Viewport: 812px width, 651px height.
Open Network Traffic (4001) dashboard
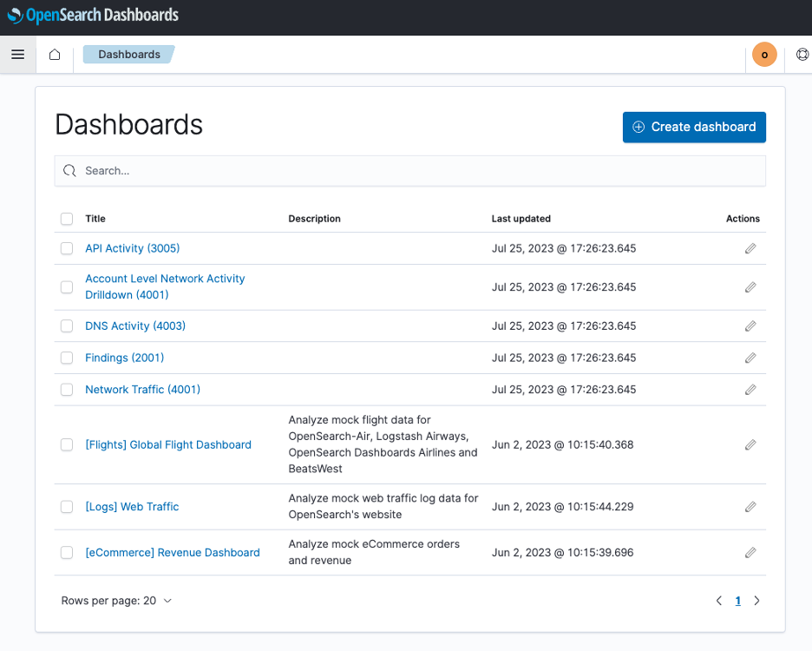click(142, 389)
